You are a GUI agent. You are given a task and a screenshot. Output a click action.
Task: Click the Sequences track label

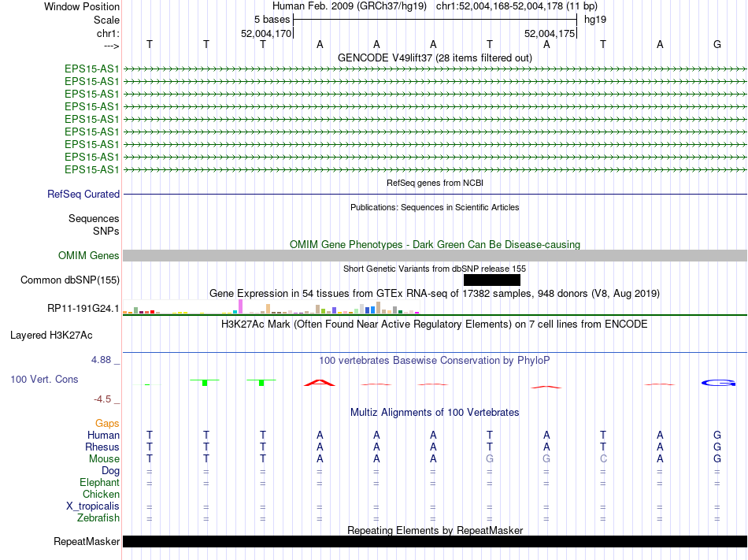coord(94,218)
